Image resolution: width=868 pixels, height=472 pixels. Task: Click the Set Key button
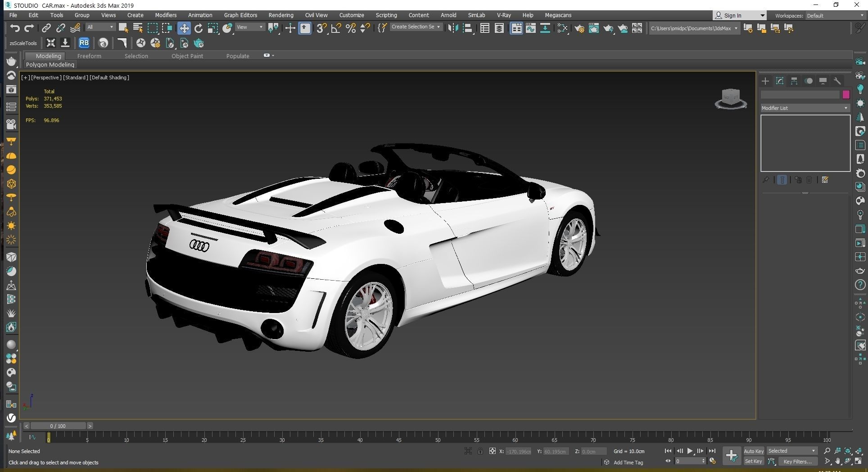coord(754,461)
